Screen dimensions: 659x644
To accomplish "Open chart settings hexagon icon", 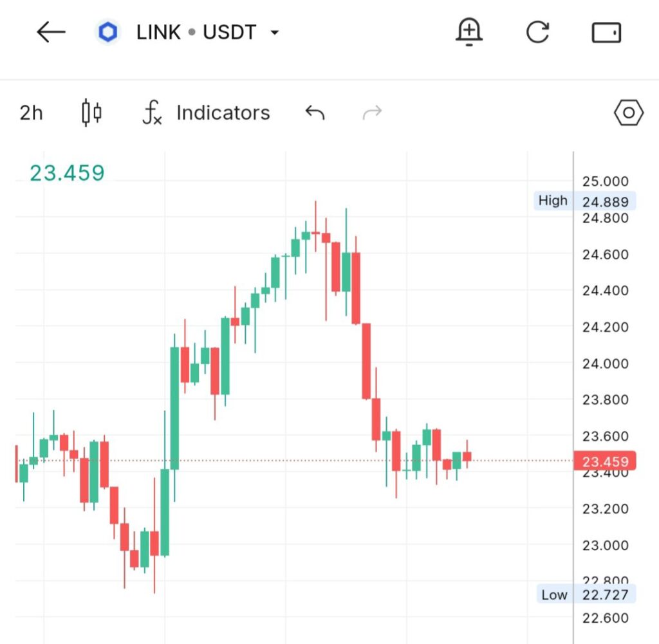I will point(628,113).
